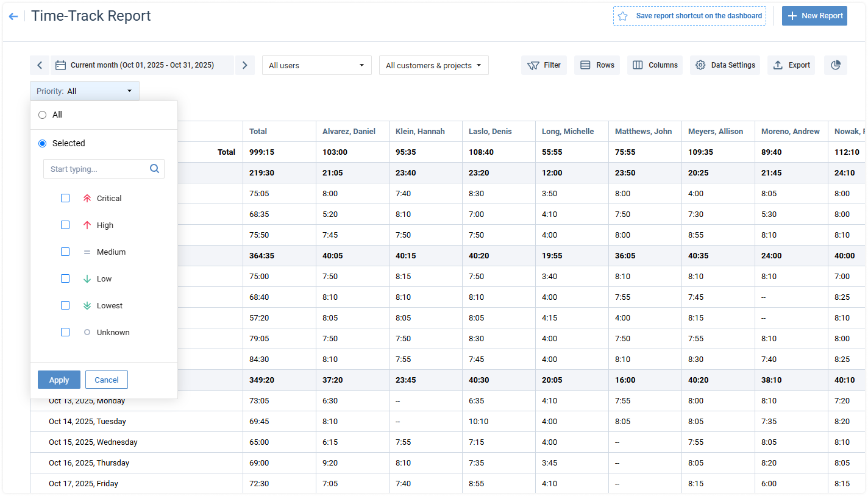This screenshot has width=868, height=496.
Task: Select the All radio option
Action: point(42,115)
